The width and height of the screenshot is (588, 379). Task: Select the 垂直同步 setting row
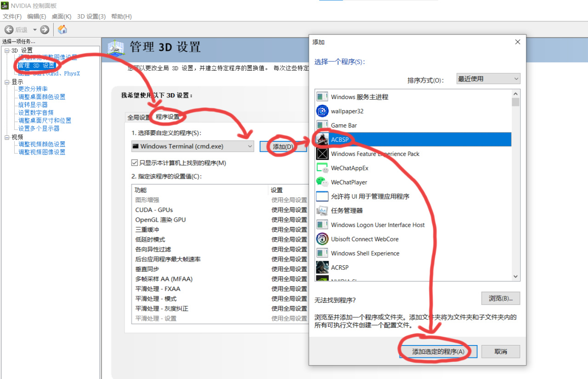(220, 269)
